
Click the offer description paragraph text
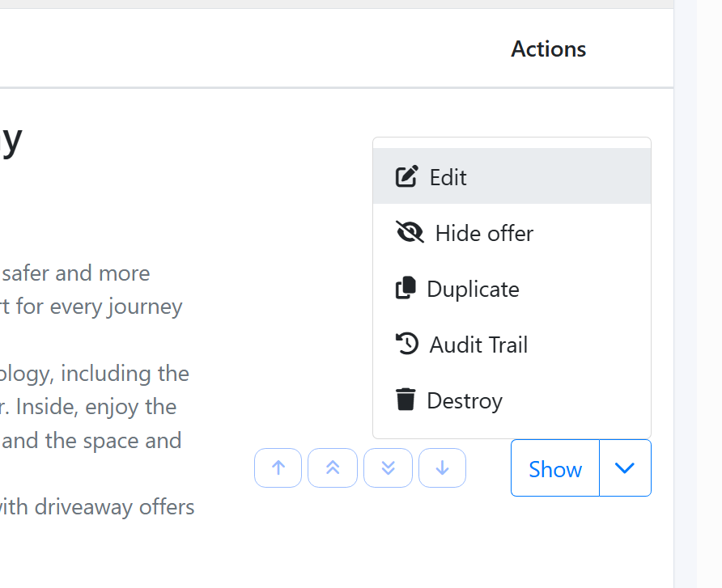tap(97, 374)
